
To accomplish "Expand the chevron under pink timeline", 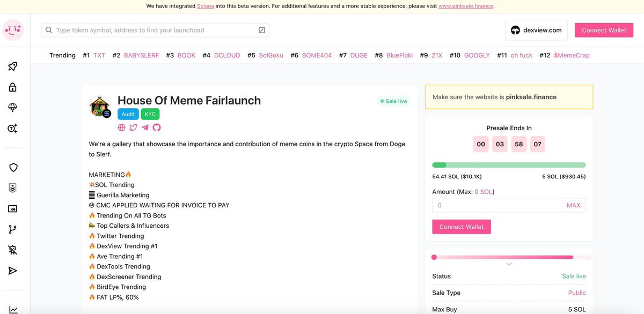I will click(509, 264).
